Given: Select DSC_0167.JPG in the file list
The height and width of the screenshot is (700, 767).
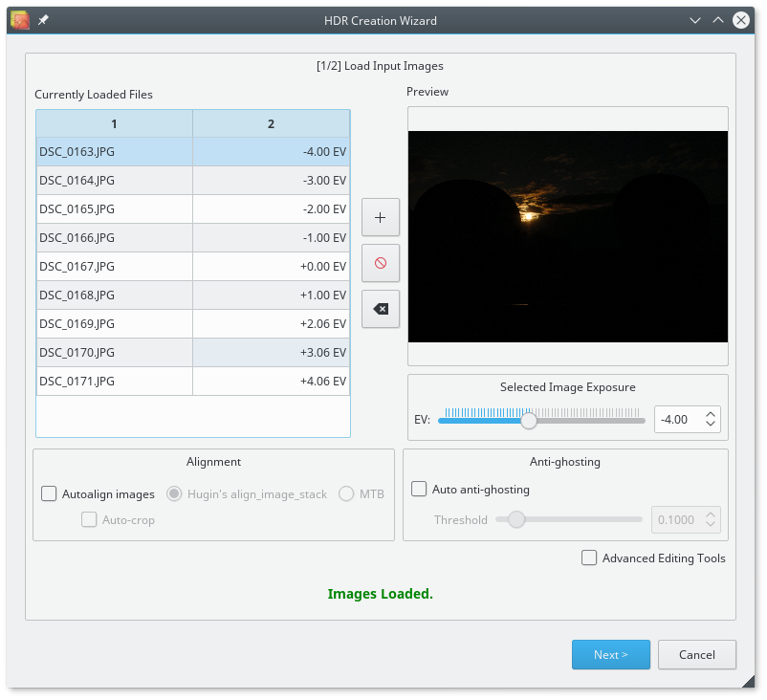Looking at the screenshot, I should tap(115, 266).
